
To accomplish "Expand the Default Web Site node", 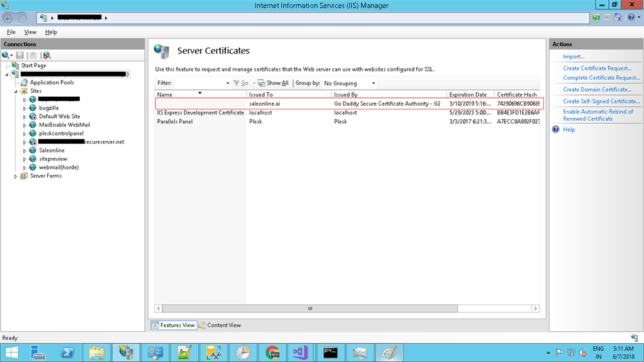I will click(x=25, y=117).
